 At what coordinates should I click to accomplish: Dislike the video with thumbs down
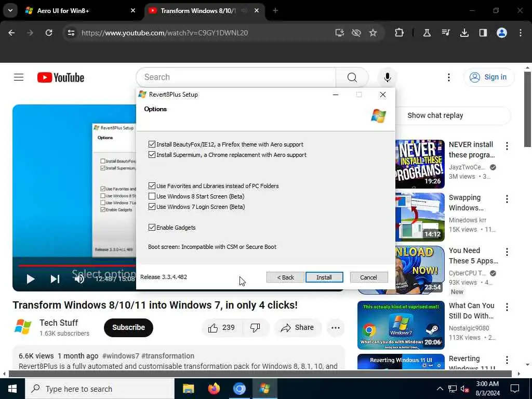256,328
